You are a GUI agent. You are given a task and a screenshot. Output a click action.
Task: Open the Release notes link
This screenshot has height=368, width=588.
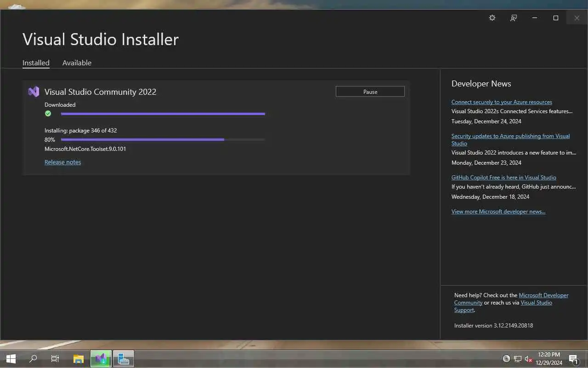coord(63,162)
